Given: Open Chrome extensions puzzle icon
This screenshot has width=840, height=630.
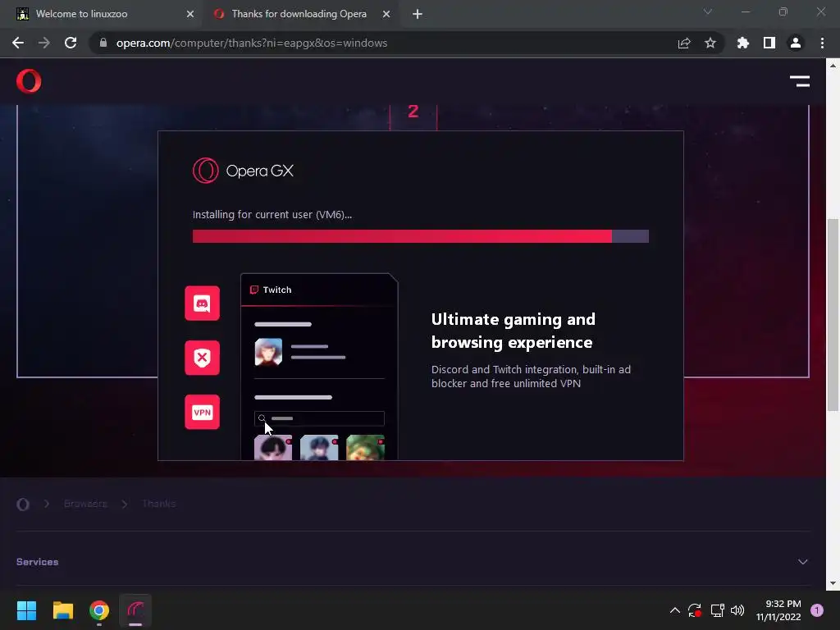Looking at the screenshot, I should 743,43.
